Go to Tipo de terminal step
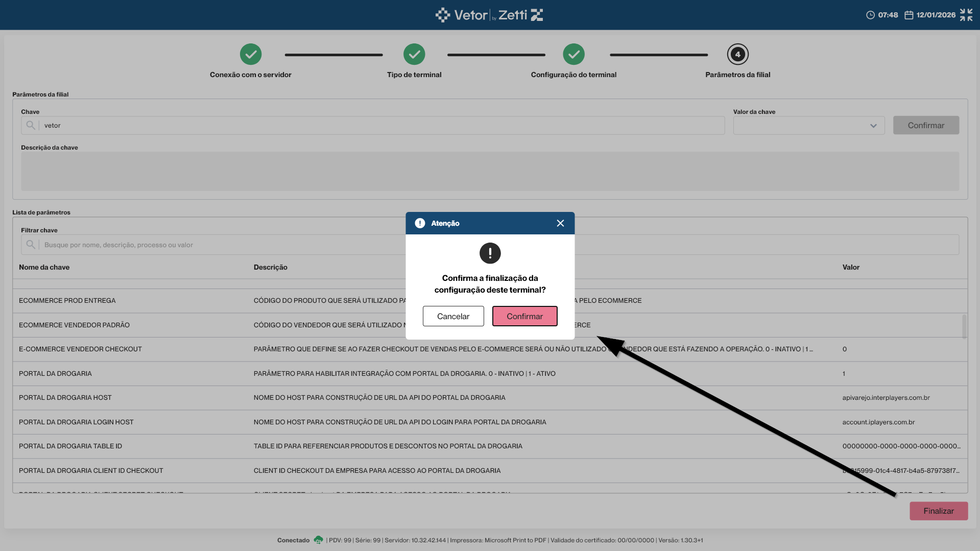This screenshot has height=551, width=980. [414, 54]
